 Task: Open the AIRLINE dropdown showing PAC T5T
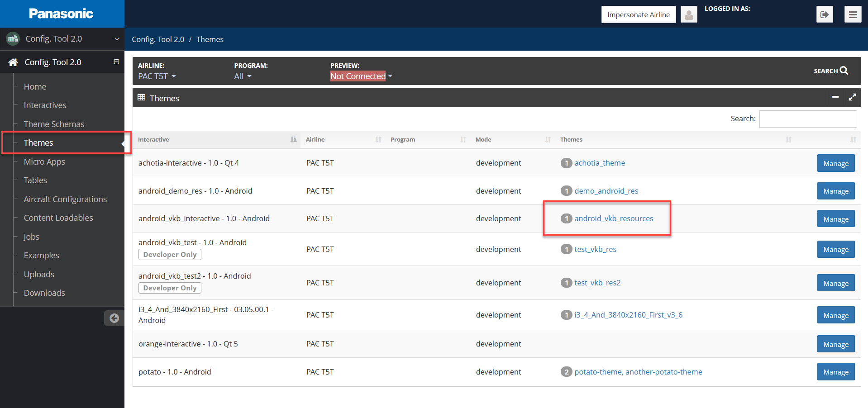(157, 76)
